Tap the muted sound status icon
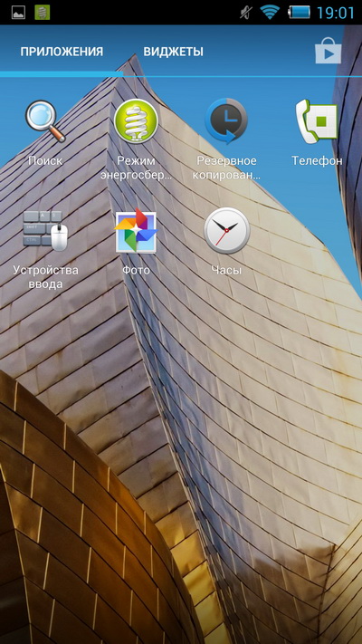Screen dimensions: 362x644 coord(246,13)
